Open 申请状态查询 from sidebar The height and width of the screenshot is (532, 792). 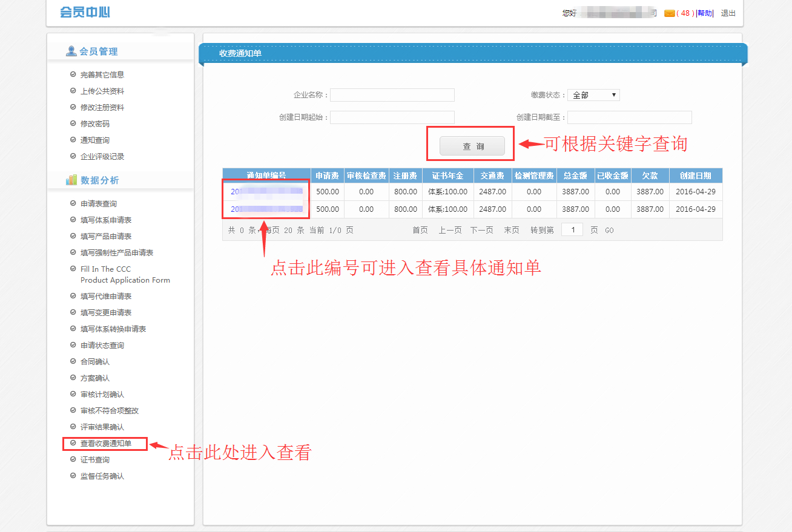(x=102, y=346)
